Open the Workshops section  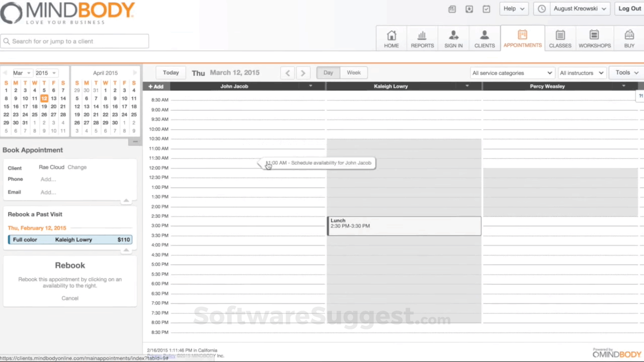coord(594,38)
